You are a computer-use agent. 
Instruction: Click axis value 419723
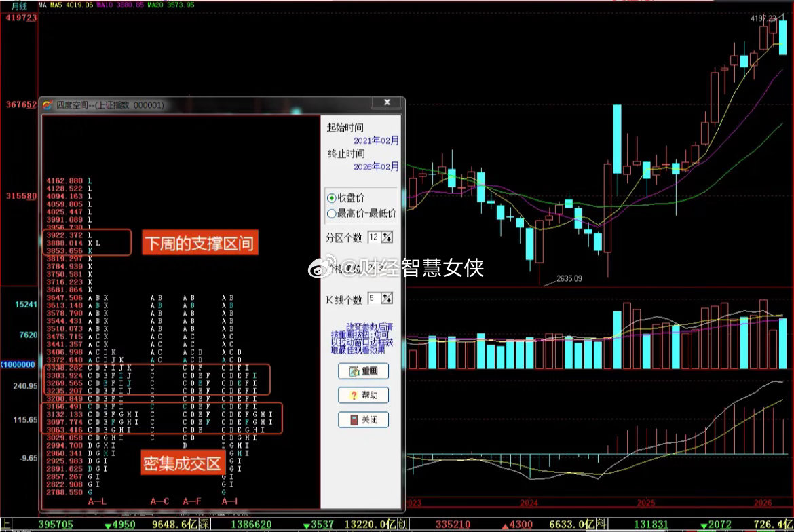pyautogui.click(x=21, y=18)
